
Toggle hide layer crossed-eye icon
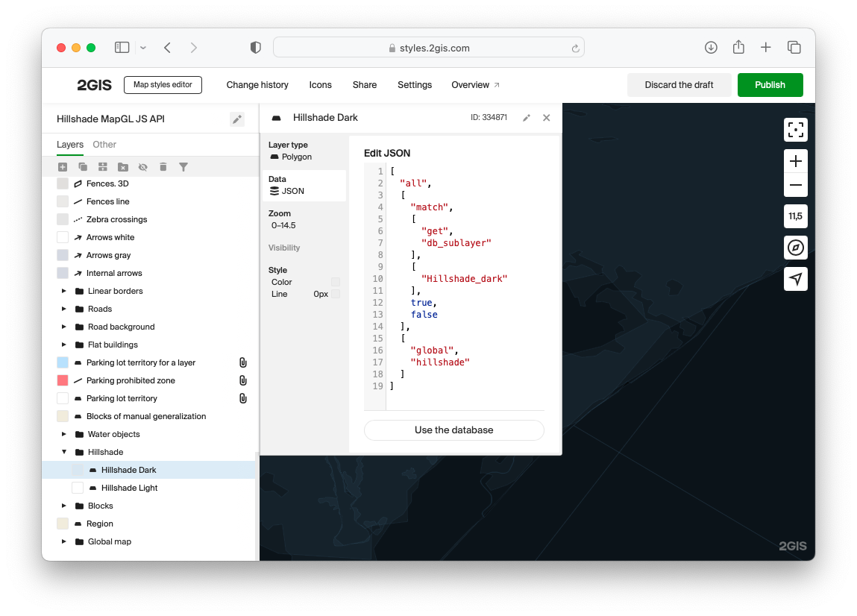(143, 168)
